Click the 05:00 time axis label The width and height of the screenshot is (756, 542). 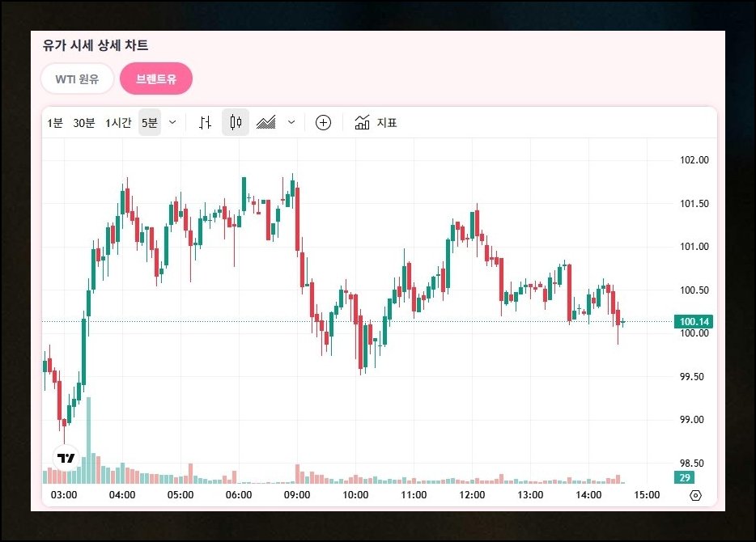pos(181,495)
